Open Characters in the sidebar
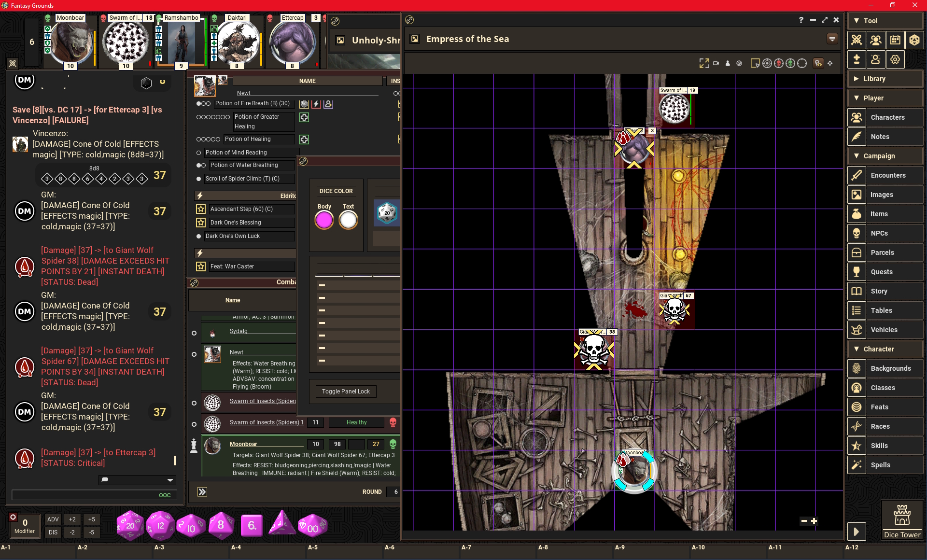The image size is (927, 560). point(885,117)
